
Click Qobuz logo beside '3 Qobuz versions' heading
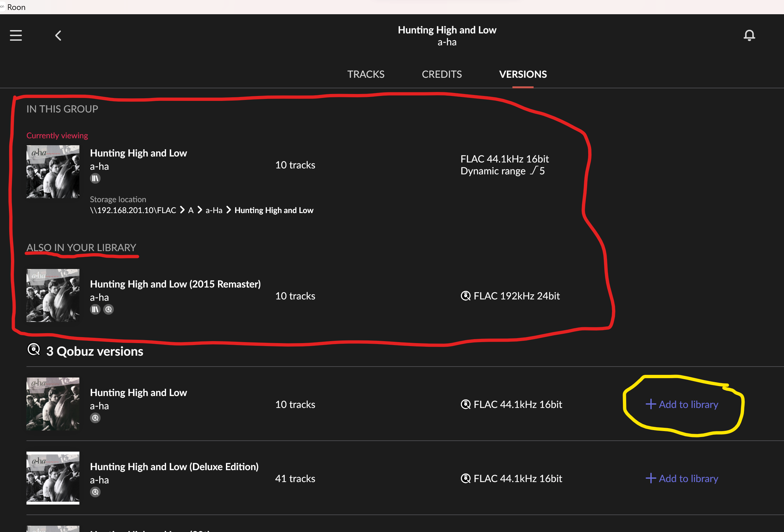click(x=34, y=349)
